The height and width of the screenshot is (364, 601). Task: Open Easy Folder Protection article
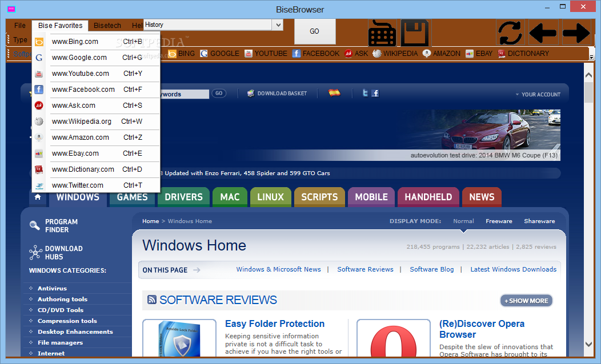coord(274,324)
